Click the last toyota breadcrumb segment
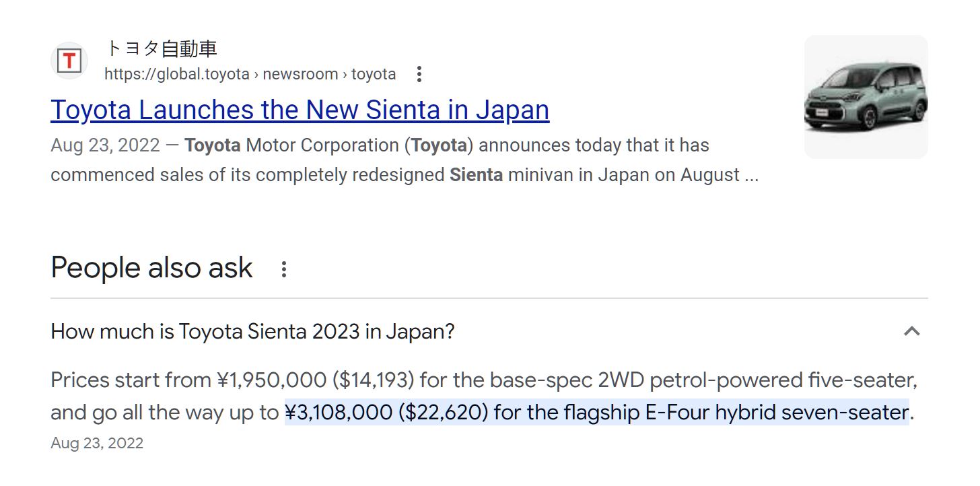Image resolution: width=980 pixels, height=486 pixels. [374, 74]
